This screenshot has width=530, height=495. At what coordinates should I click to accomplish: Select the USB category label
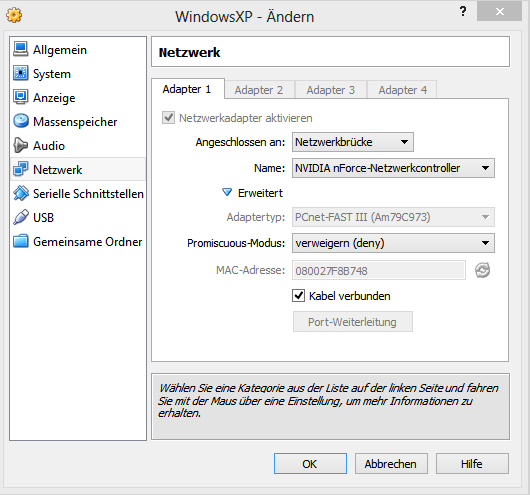[x=43, y=218]
